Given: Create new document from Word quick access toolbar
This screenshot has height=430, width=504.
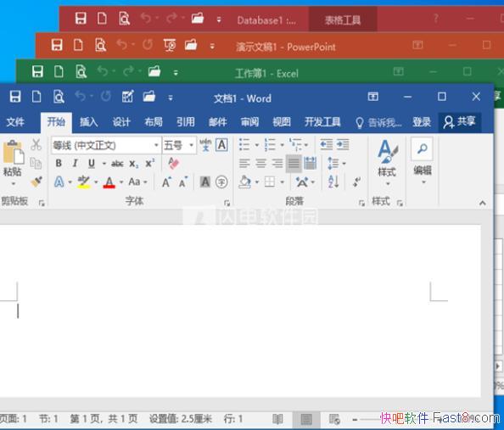Looking at the screenshot, I should (x=36, y=97).
